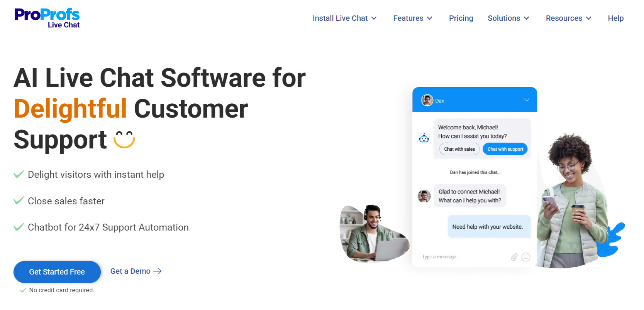Open the Pricing page
The height and width of the screenshot is (310, 644).
click(x=461, y=18)
